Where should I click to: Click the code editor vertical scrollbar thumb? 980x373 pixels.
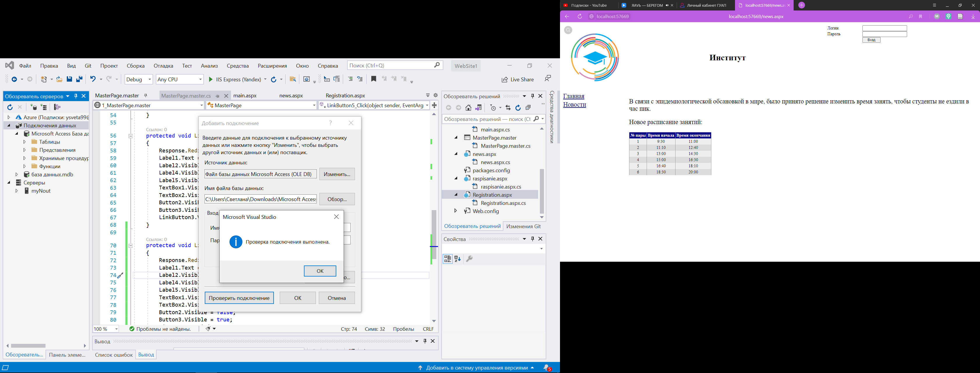(434, 235)
